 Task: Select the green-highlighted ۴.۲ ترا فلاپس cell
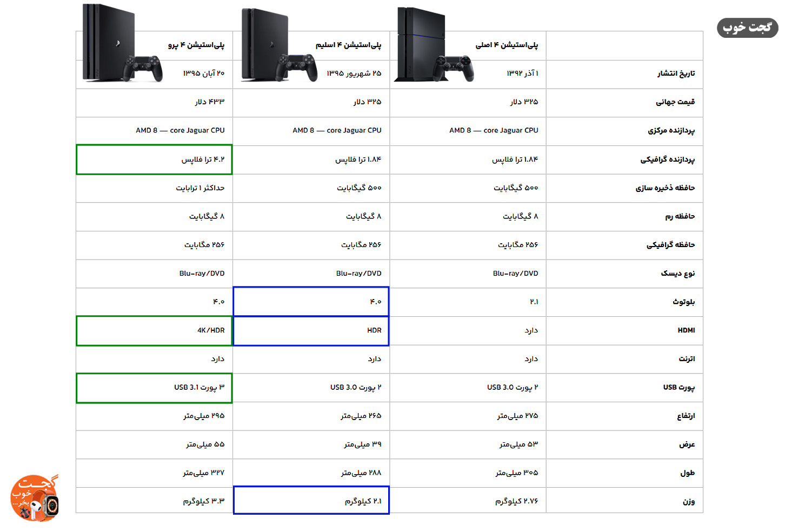154,159
